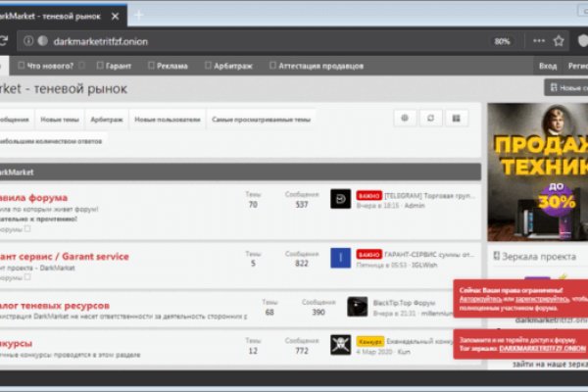This screenshot has width=588, height=392.
Task: Open the new browser tab plus button
Action: (138, 15)
